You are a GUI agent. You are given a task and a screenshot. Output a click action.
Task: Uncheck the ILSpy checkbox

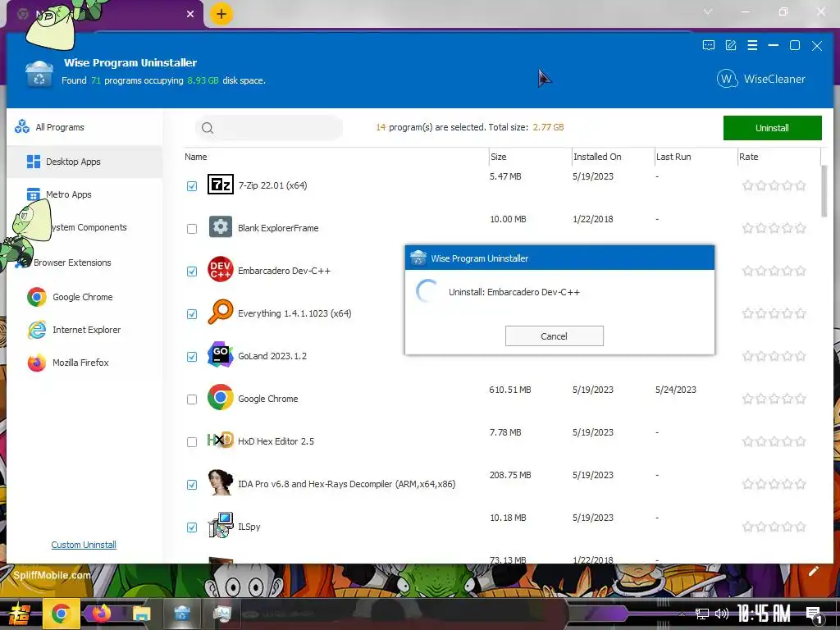pos(192,527)
